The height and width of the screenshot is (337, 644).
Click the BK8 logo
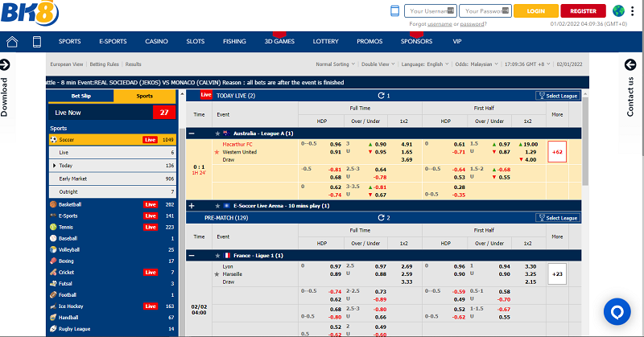(30, 13)
